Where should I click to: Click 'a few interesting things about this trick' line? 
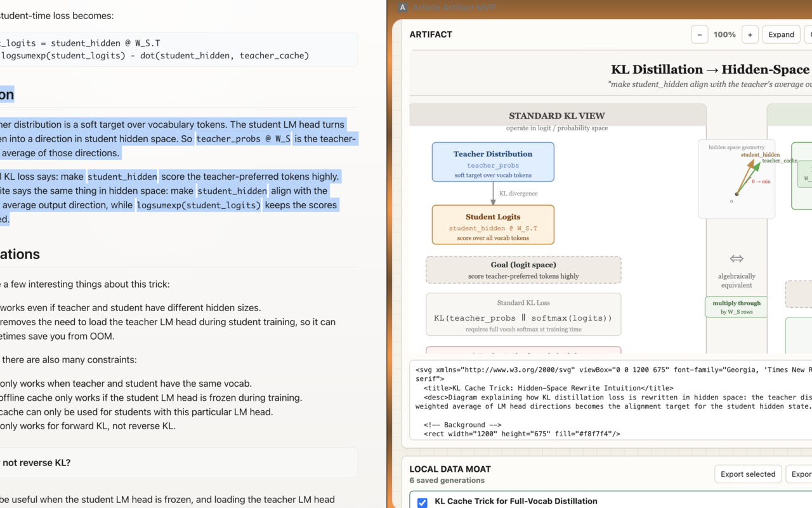[85, 284]
